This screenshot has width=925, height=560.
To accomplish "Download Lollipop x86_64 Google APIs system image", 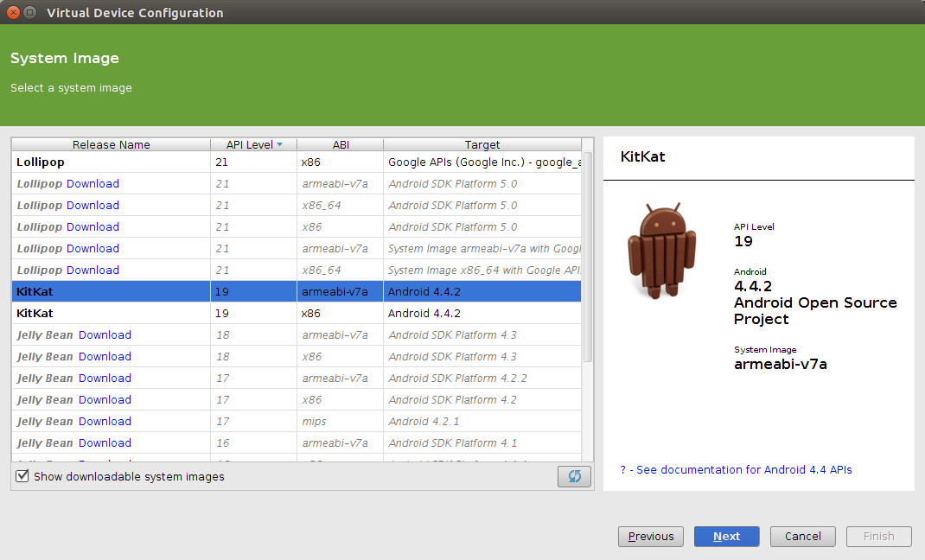I will (x=92, y=270).
